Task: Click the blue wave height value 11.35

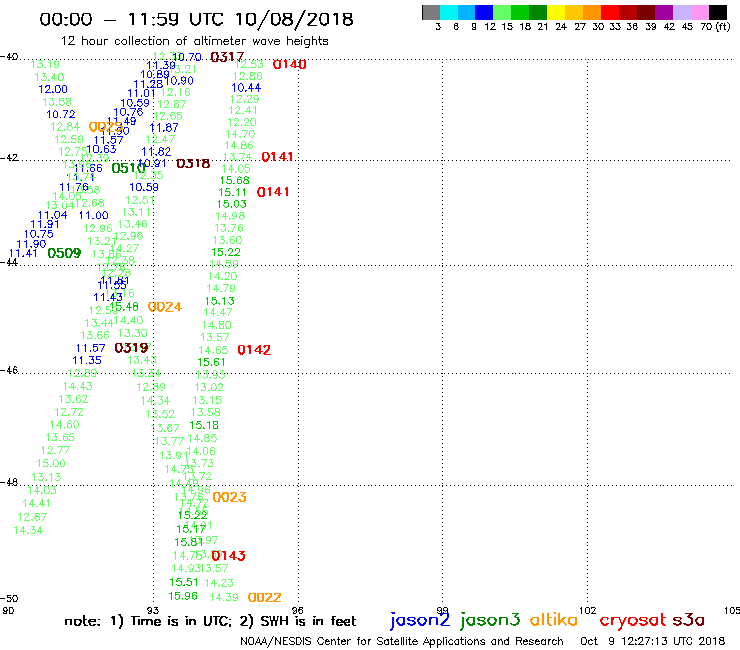Action: (x=87, y=360)
